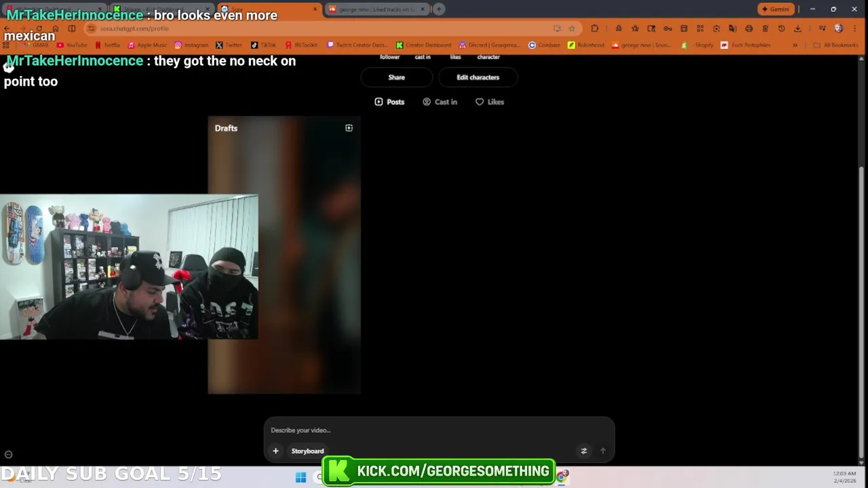Open the TikTok bookmark

click(264, 45)
